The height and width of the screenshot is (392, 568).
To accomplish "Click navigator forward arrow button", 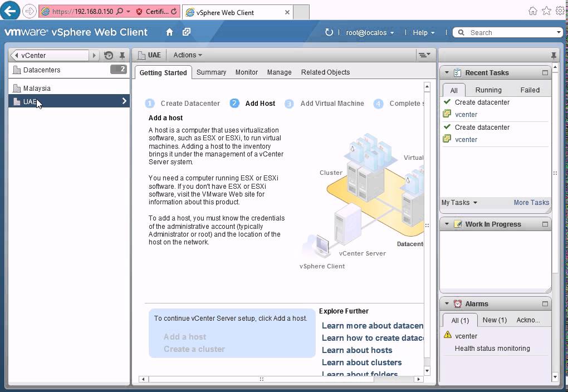I will click(x=94, y=56).
